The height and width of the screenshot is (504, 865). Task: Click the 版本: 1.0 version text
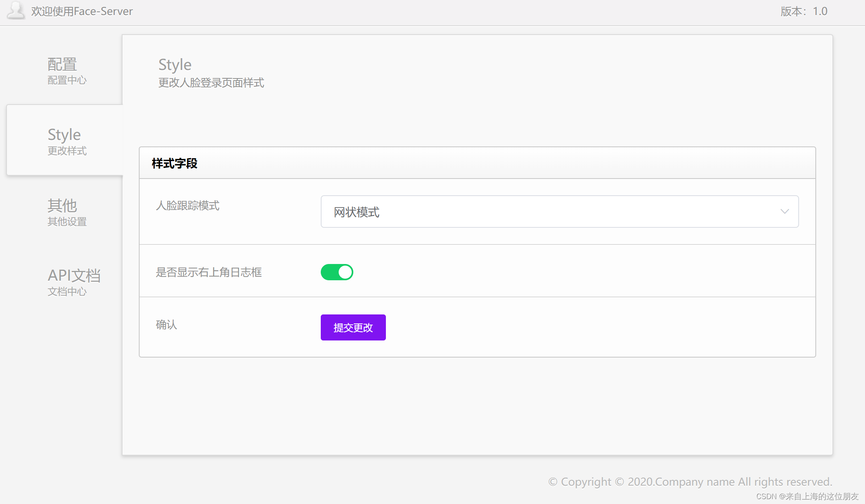804,11
